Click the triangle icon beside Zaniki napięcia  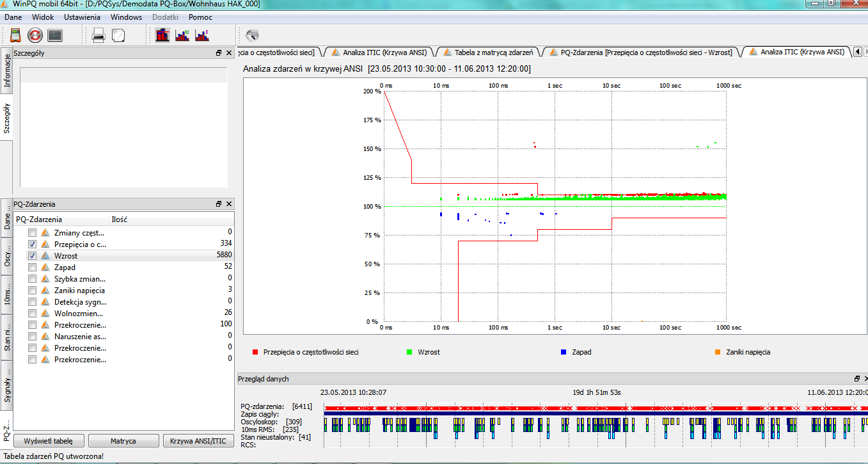45,289
